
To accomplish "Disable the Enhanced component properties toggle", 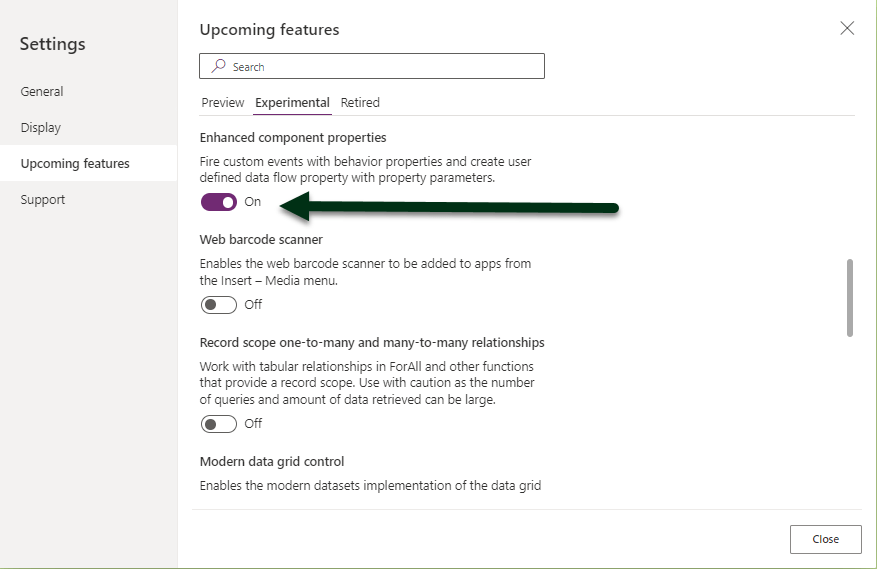I will click(219, 202).
